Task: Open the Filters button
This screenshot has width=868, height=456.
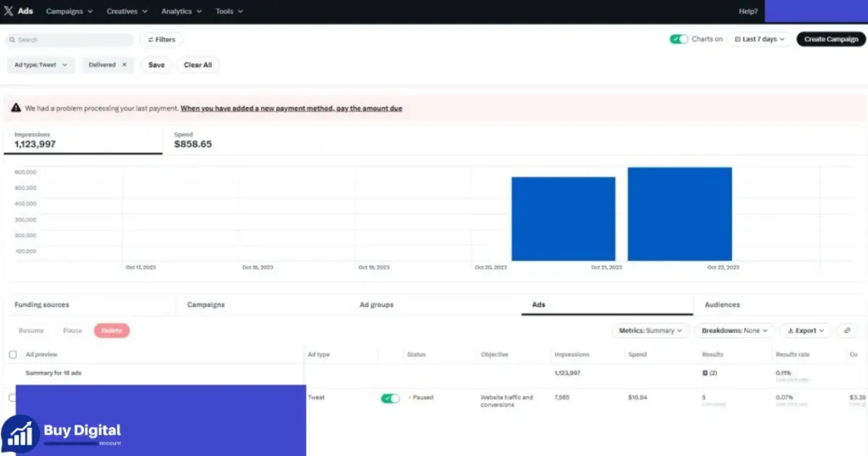Action: [x=161, y=40]
